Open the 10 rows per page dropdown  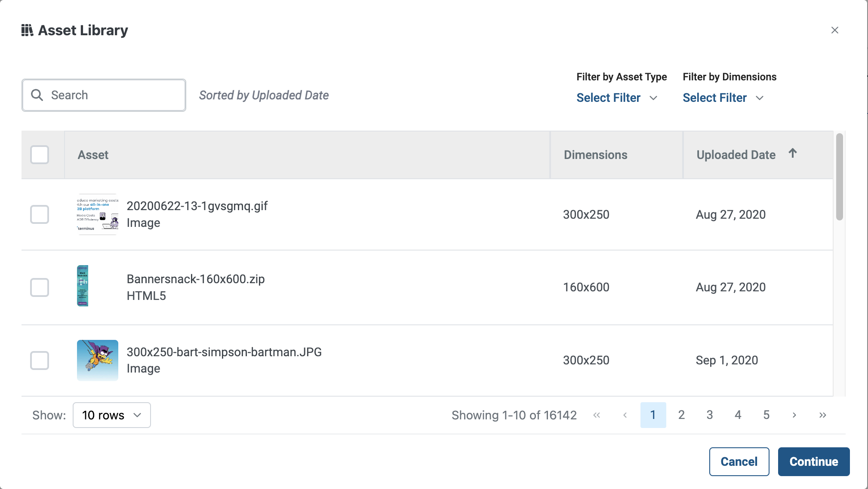click(112, 415)
